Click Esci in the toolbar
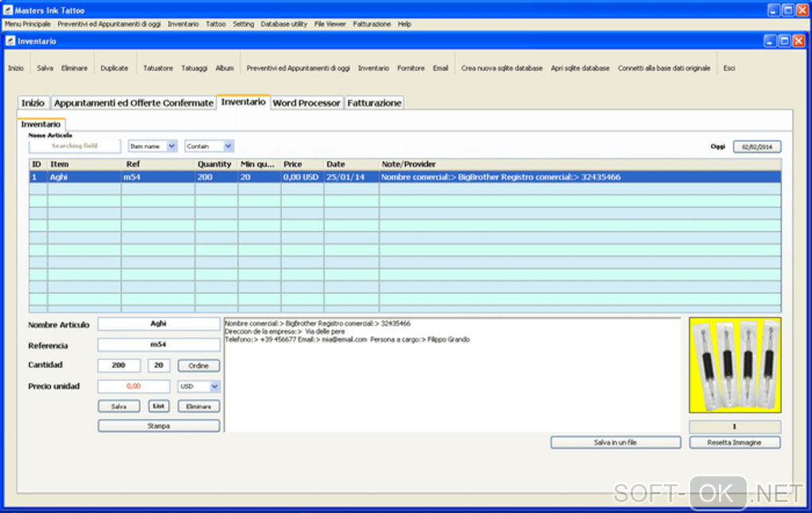 click(x=728, y=69)
